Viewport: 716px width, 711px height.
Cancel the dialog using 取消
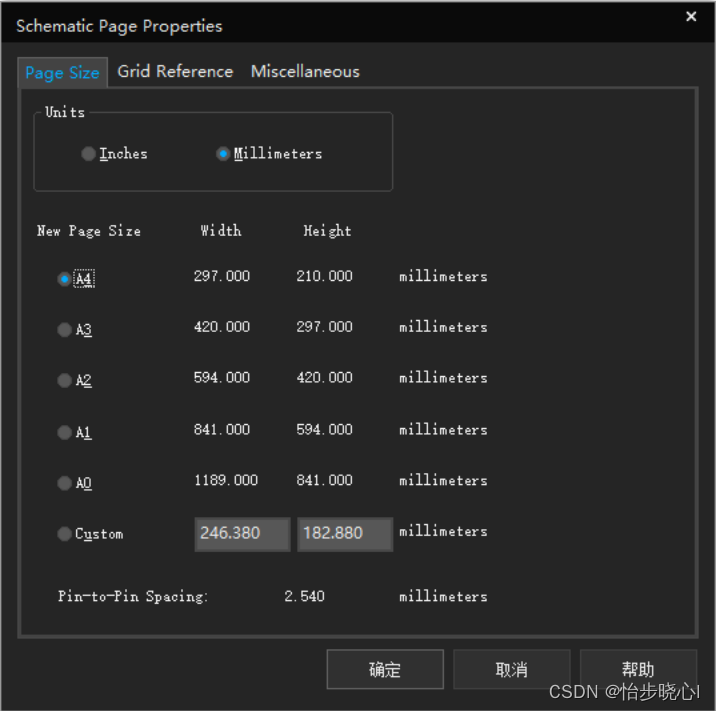click(511, 670)
